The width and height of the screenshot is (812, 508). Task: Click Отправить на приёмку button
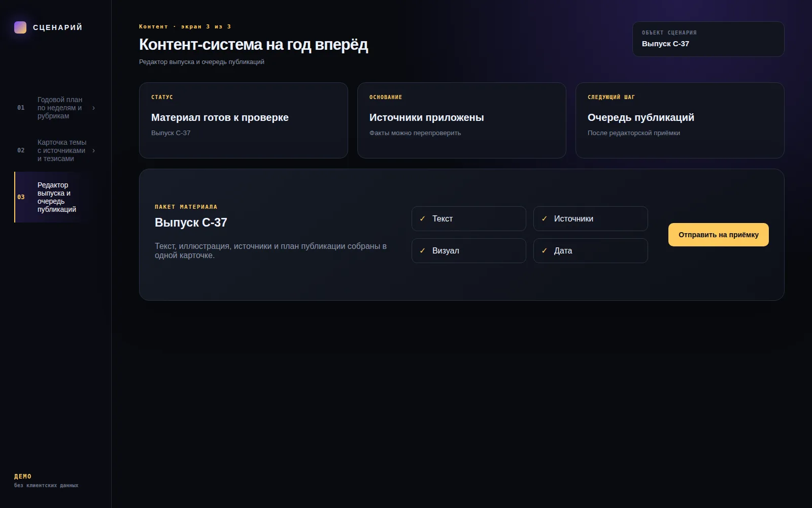(718, 235)
